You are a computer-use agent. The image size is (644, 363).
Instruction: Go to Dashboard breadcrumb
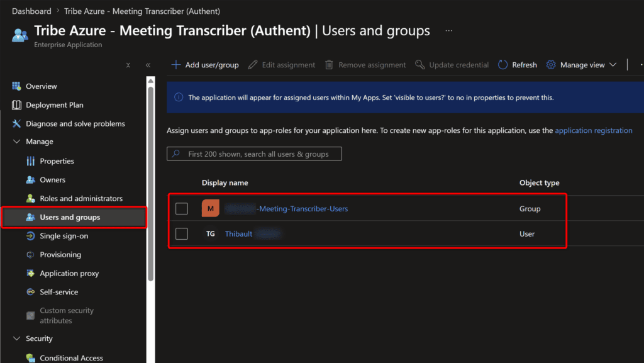pyautogui.click(x=31, y=11)
